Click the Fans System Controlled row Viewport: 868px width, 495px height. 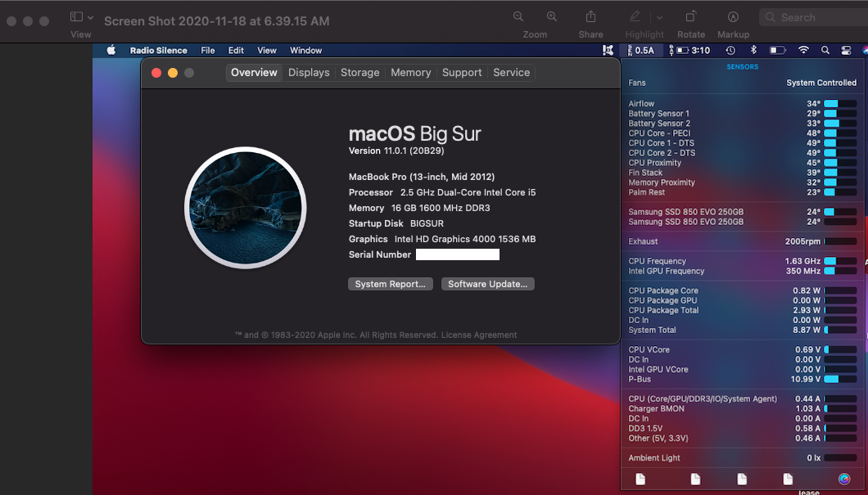tap(743, 83)
